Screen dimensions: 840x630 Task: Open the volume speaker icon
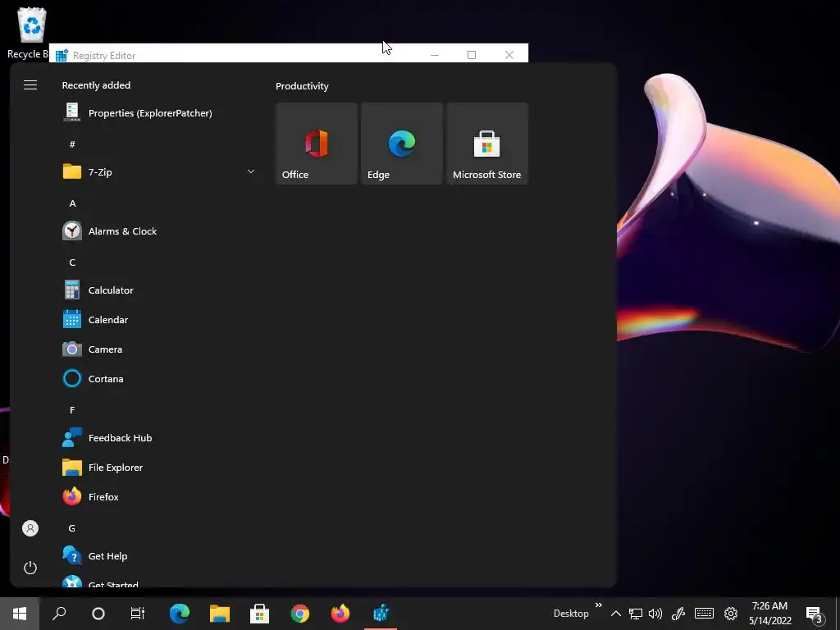655,614
